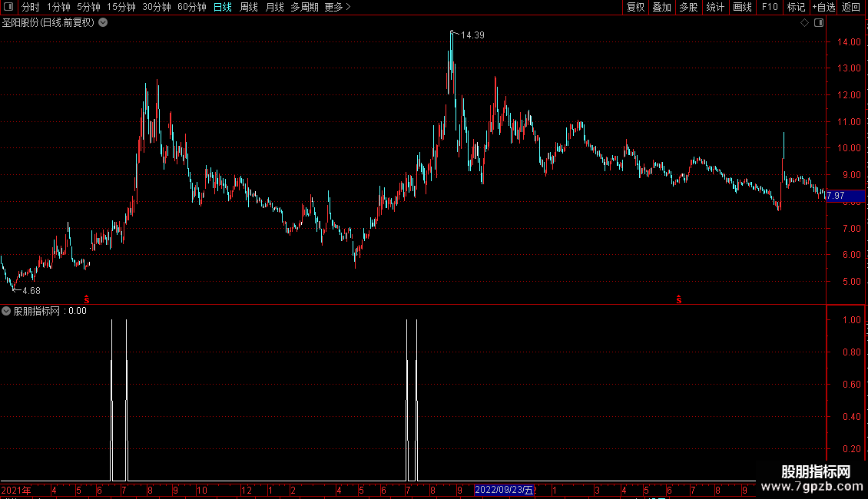This screenshot has width=868, height=499.
Task: Open the 多周期 multi-period view
Action: tap(304, 7)
